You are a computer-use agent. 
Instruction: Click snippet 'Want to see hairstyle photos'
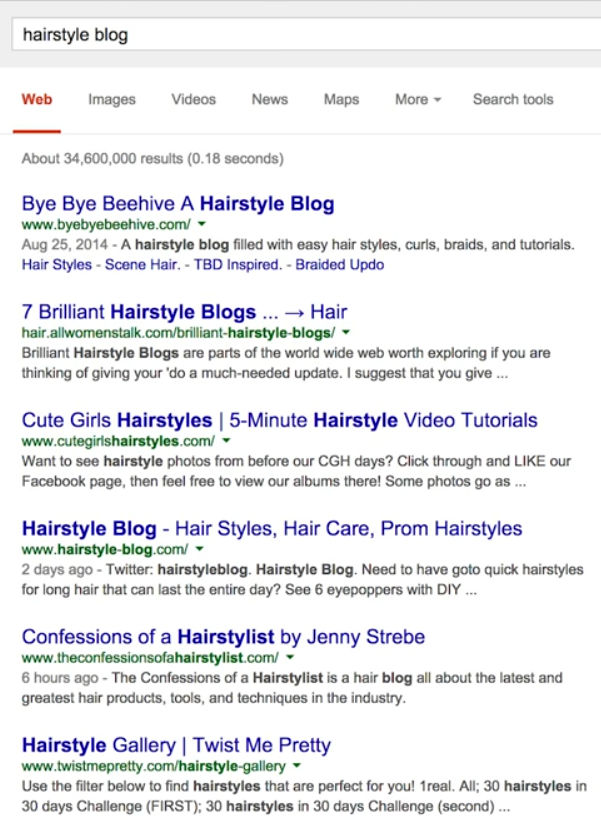296,471
